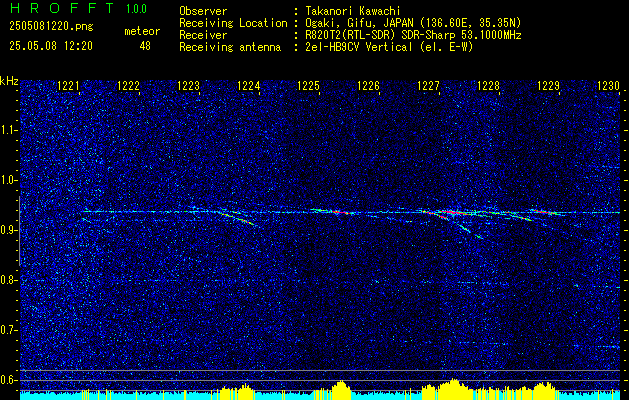This screenshot has width=629, height=400.
Task: Click the 1.0 kHz axis label
Action: point(8,180)
